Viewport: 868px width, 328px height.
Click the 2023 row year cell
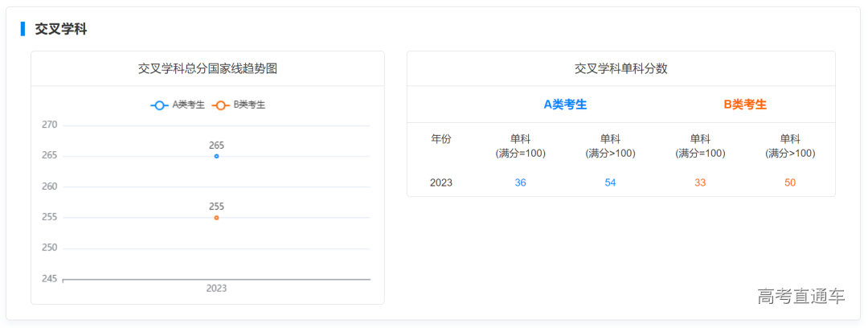coord(441,182)
